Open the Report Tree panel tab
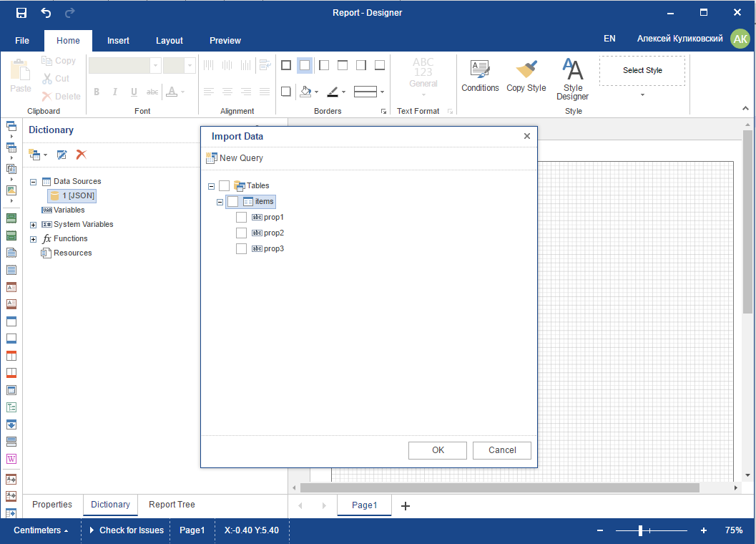This screenshot has height=544, width=756. [x=172, y=505]
